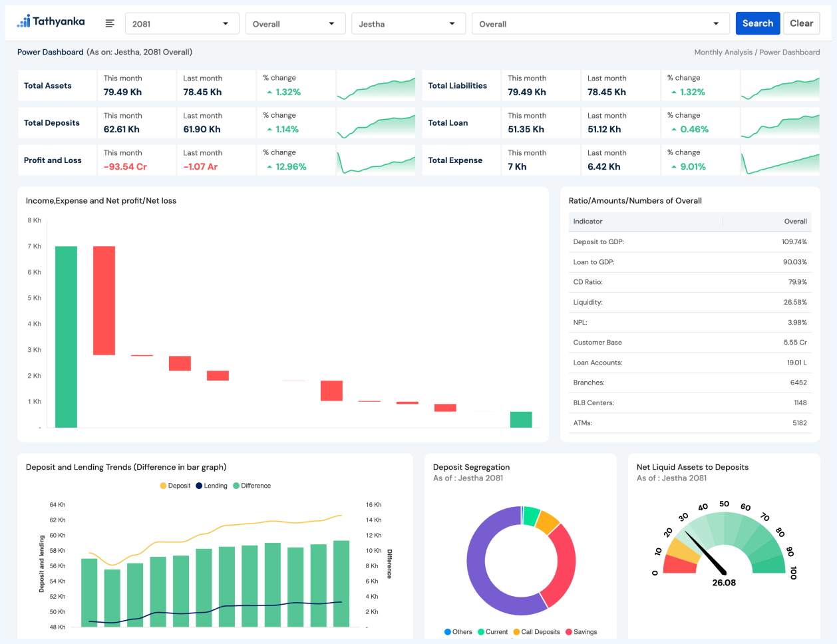837x644 pixels.
Task: Click the tall green bar in the waterfall chart
Action: tap(66, 336)
